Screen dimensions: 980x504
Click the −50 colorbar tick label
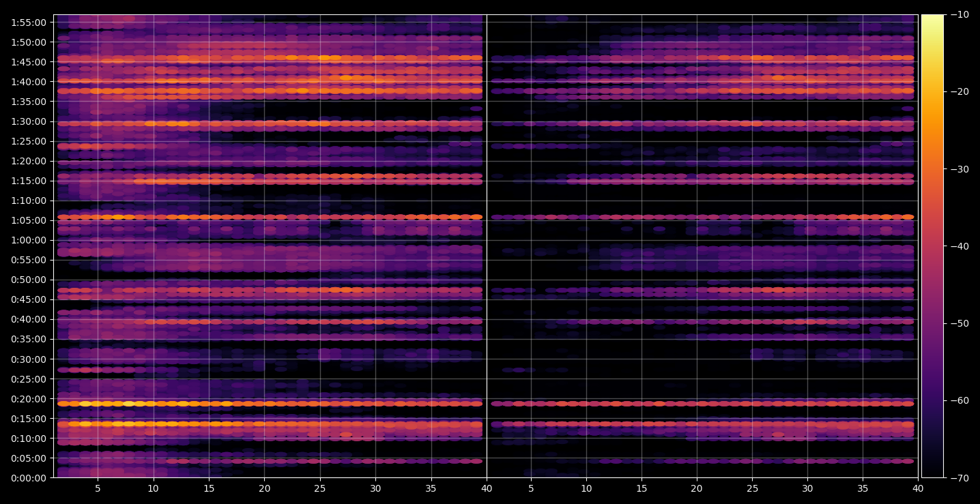click(960, 323)
